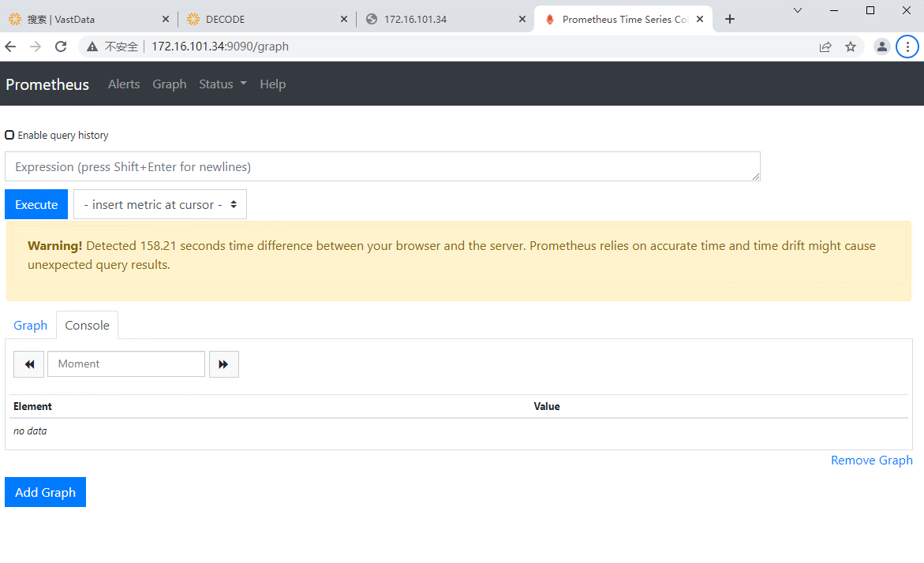
Task: Click the Remove Graph link
Action: click(872, 460)
